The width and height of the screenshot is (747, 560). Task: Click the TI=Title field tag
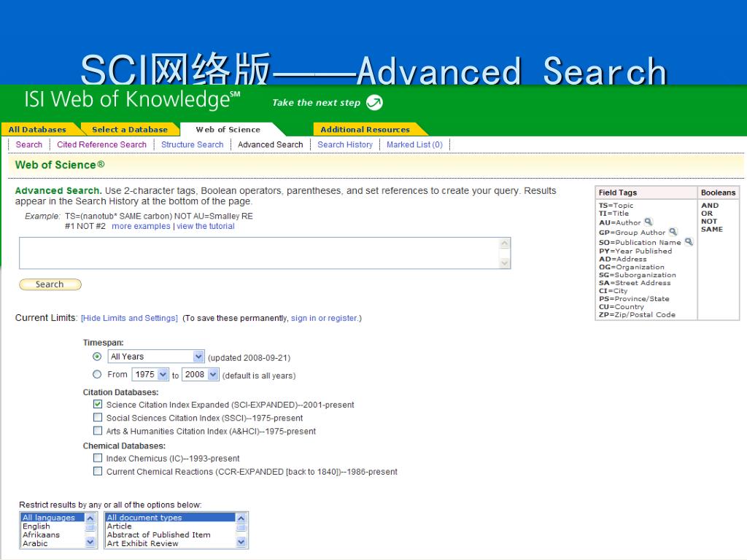click(x=614, y=214)
